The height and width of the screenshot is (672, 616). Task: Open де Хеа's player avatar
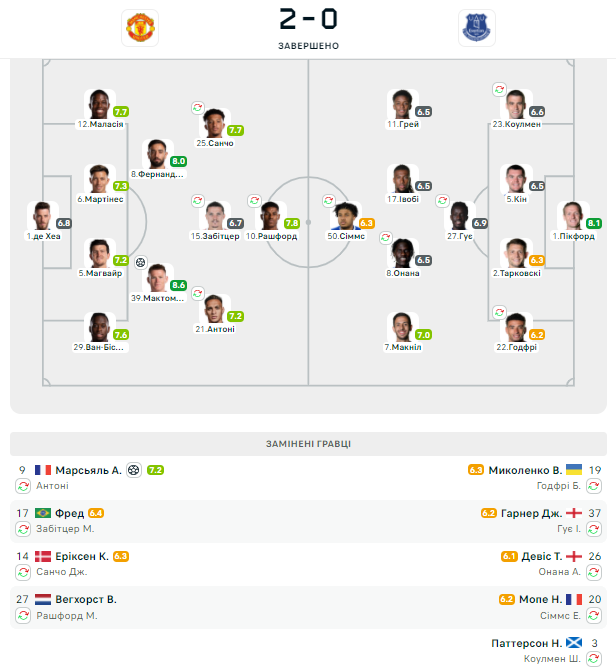pyautogui.click(x=41, y=216)
